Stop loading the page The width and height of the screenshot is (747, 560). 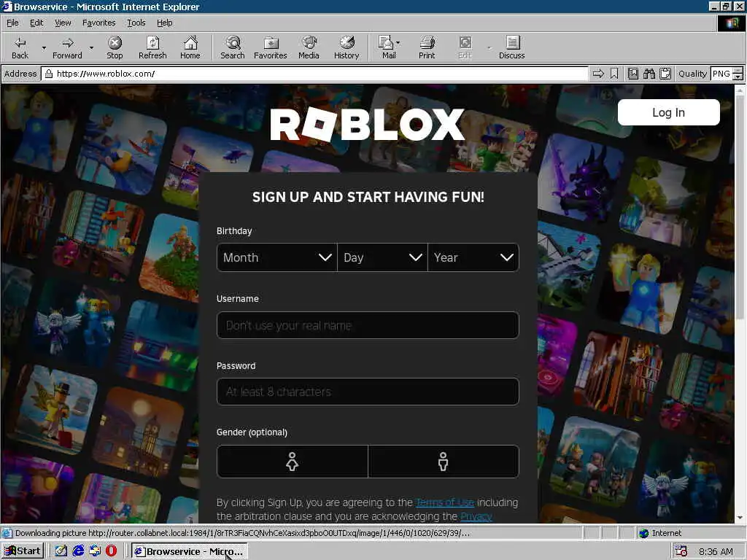(115, 47)
